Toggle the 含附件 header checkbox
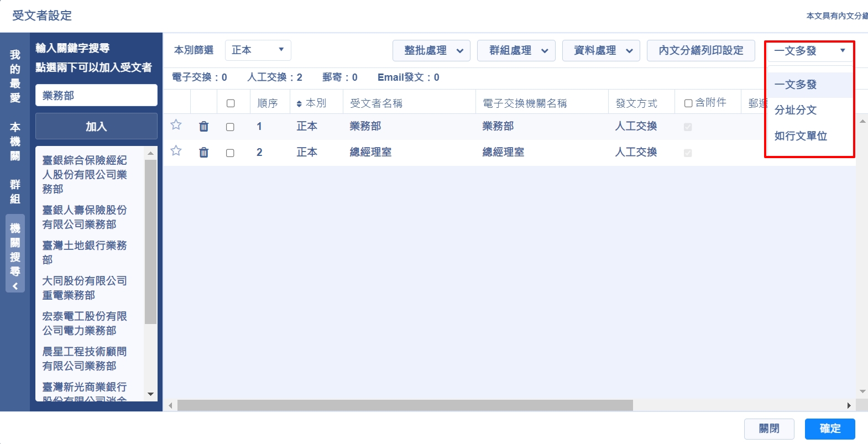868x444 pixels. [688, 103]
